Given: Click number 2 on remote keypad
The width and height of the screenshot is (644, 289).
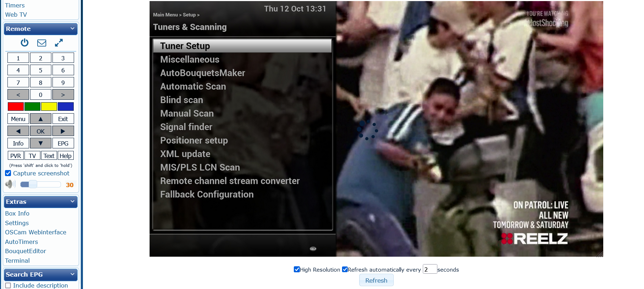Looking at the screenshot, I should [x=40, y=58].
